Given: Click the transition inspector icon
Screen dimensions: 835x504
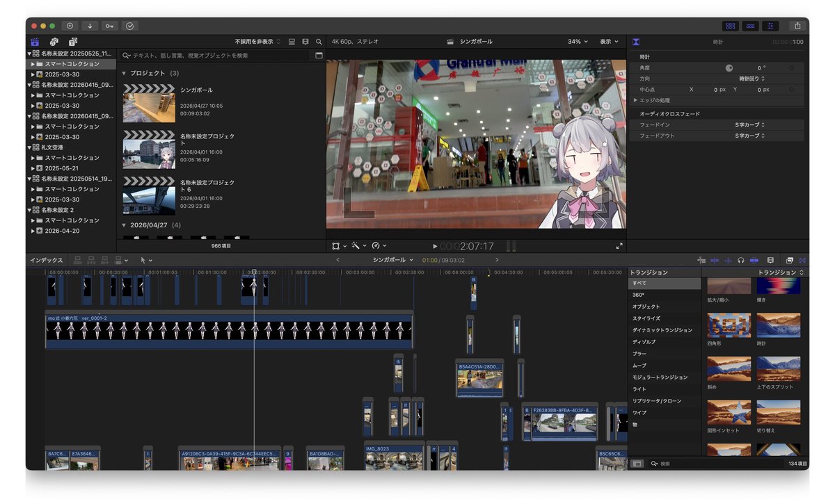Looking at the screenshot, I should pyautogui.click(x=636, y=42).
